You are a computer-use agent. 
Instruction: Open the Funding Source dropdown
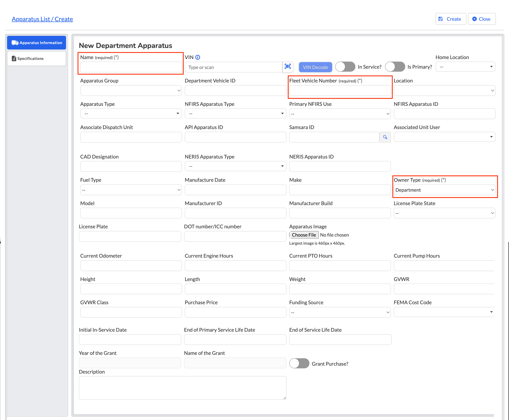(340, 312)
